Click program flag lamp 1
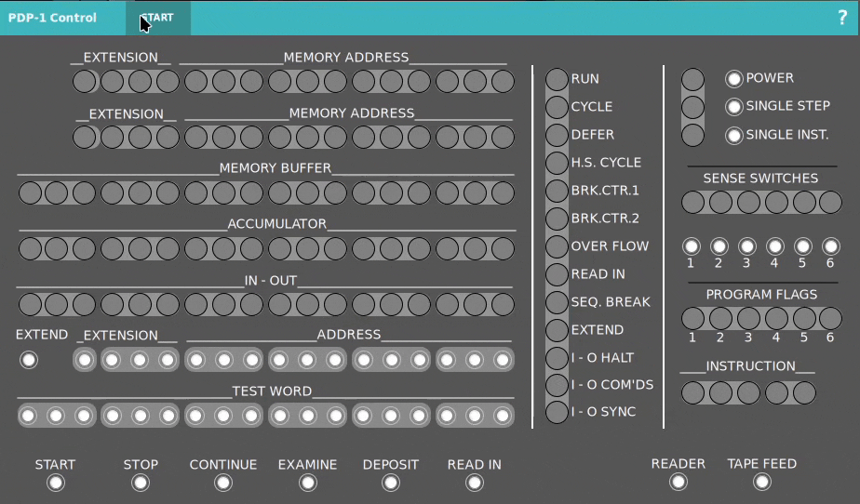This screenshot has height=504, width=860. [692, 318]
